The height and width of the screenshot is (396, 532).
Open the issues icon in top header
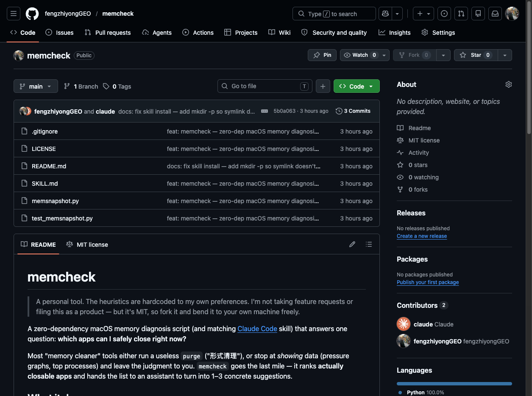pos(444,14)
